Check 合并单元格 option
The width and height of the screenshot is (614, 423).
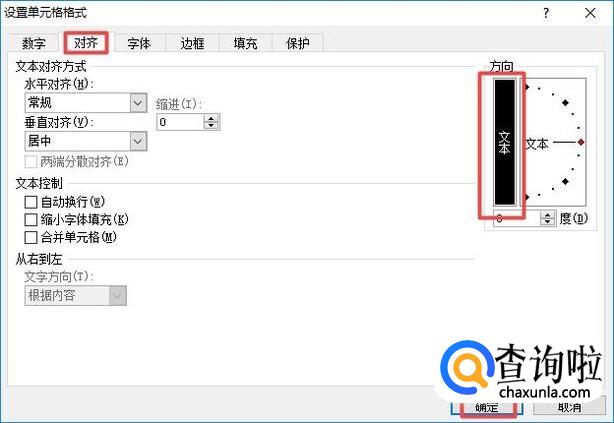click(x=31, y=237)
